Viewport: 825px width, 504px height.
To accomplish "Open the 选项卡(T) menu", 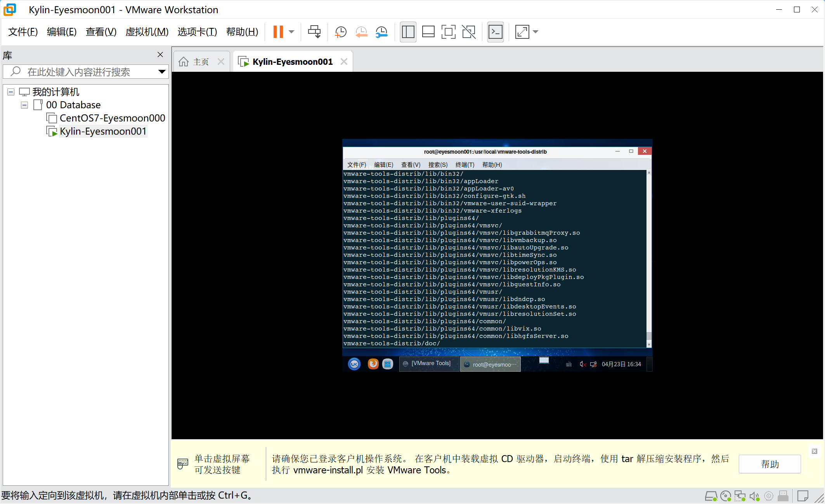I will (197, 32).
